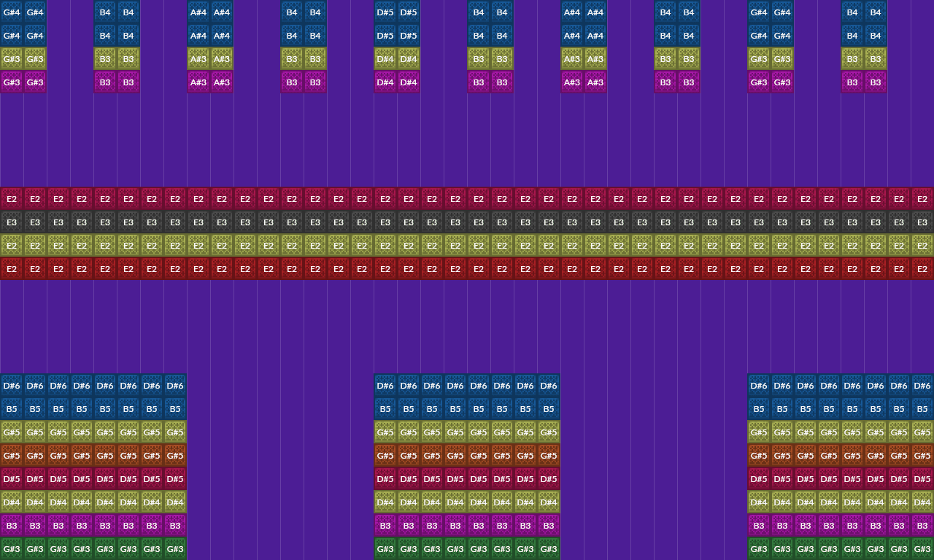Click last D#6 note in the middle chord block

click(x=549, y=386)
